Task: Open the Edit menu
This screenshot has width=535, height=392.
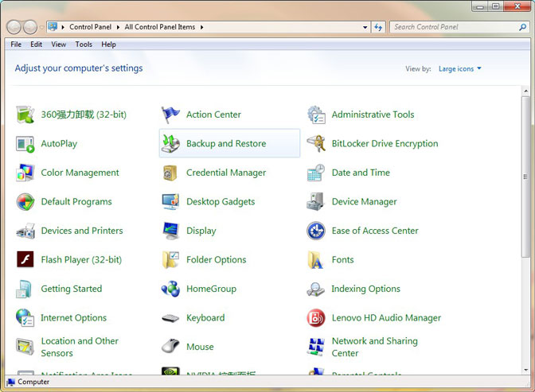Action: [x=36, y=45]
